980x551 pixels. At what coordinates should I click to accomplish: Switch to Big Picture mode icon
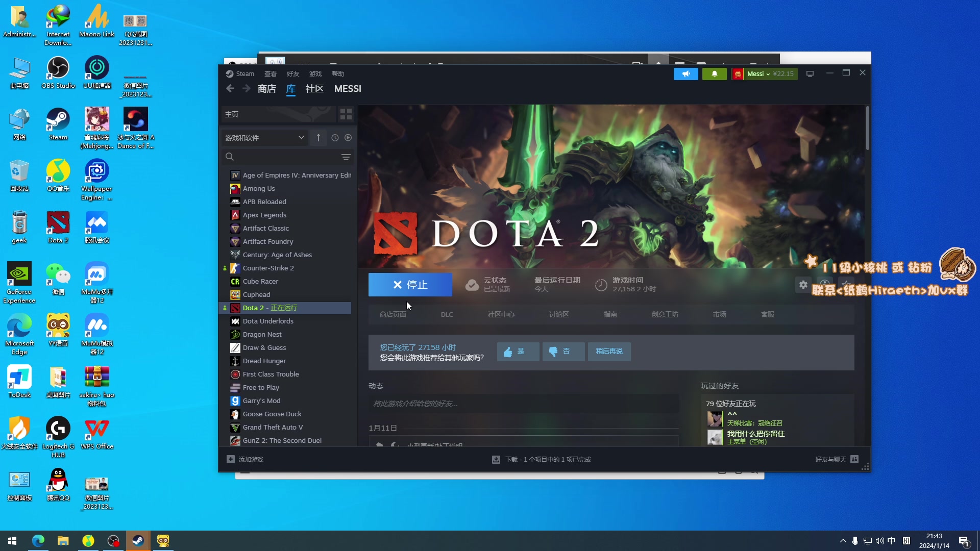[x=810, y=74]
